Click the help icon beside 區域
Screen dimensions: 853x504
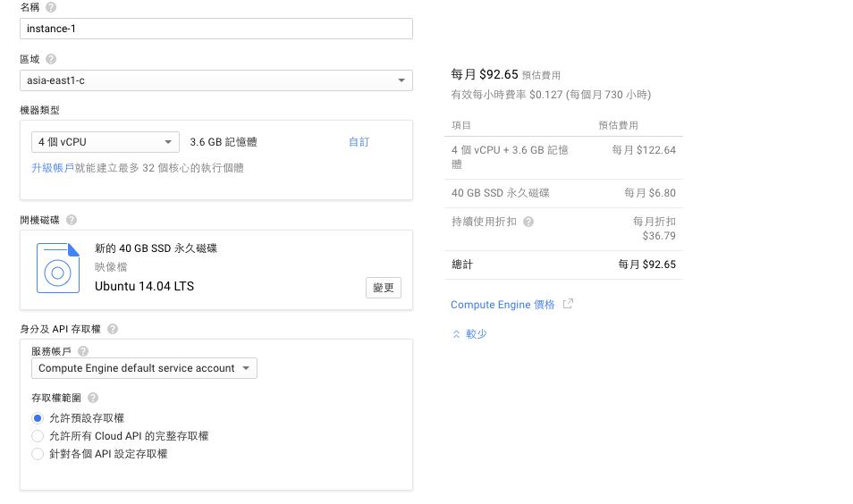pyautogui.click(x=51, y=59)
